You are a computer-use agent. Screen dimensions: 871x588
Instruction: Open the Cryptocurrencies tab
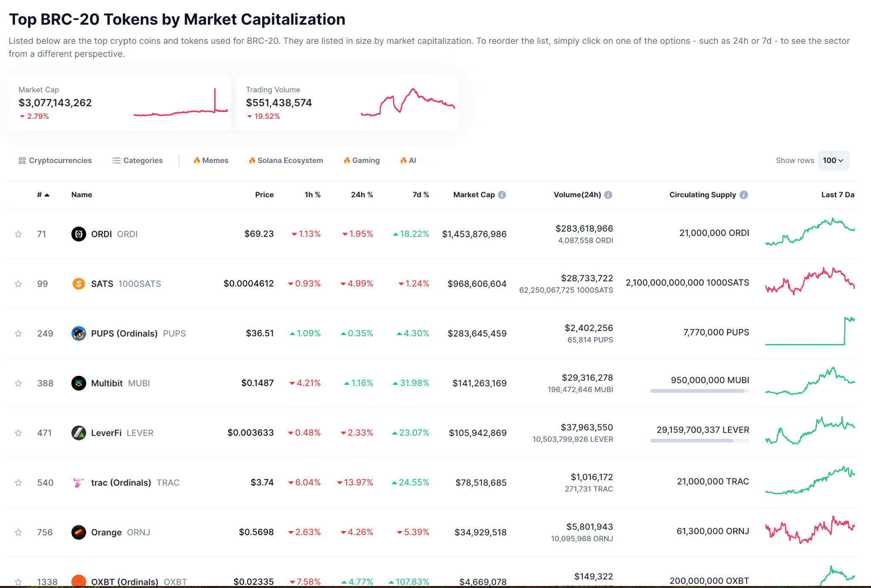[x=55, y=160]
